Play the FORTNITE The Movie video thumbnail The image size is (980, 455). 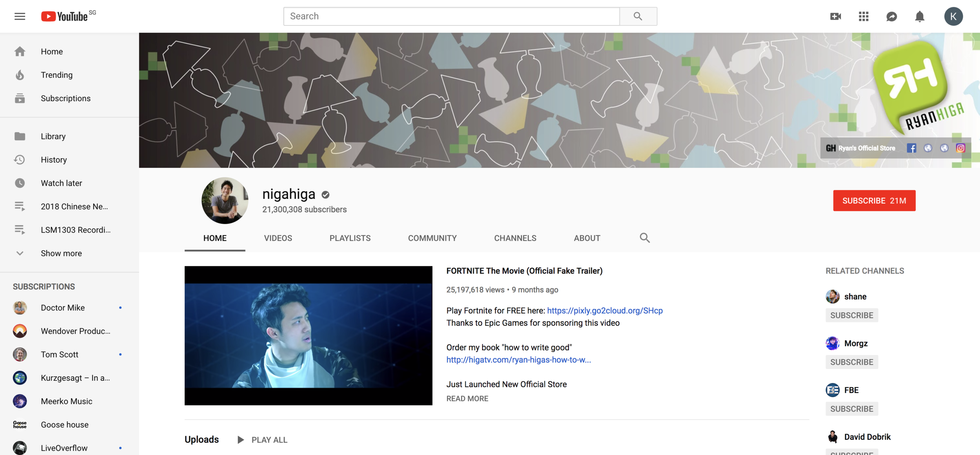[x=309, y=335]
